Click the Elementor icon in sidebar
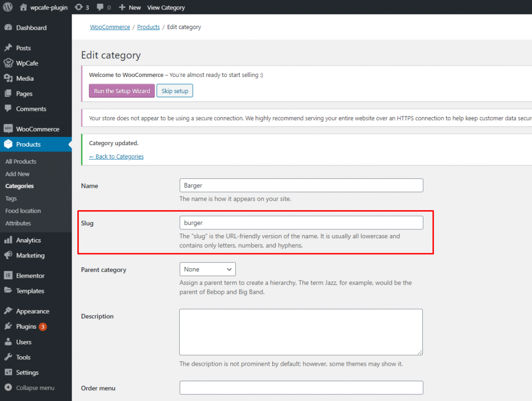 tap(8, 275)
